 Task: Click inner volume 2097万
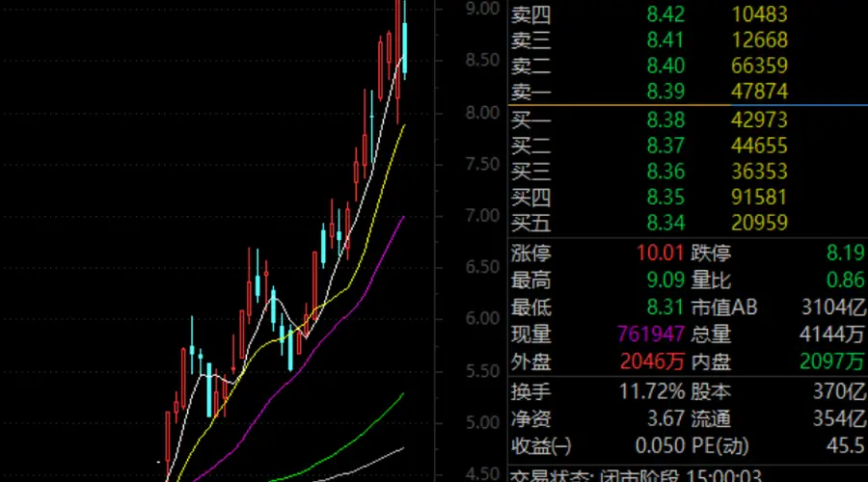(x=832, y=361)
